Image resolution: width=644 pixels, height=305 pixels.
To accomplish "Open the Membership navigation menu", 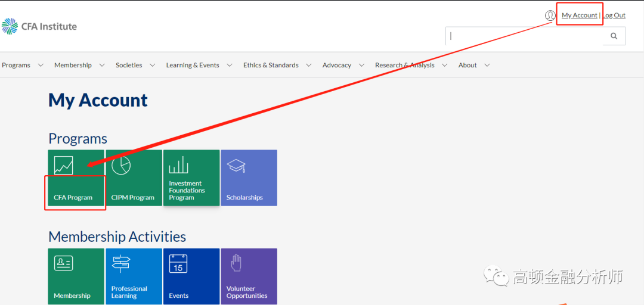I will 73,66.
